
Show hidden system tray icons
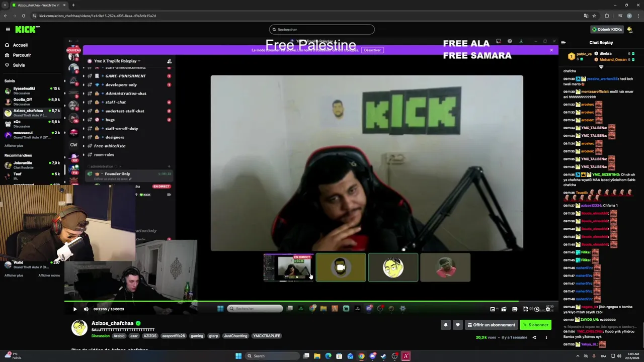coord(577,356)
